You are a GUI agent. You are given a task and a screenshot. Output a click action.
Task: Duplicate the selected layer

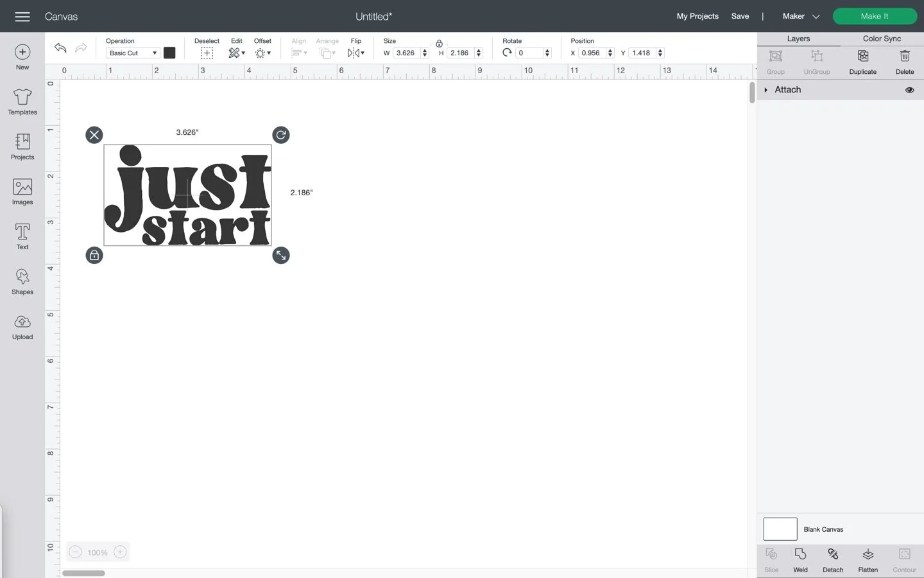[x=862, y=62]
